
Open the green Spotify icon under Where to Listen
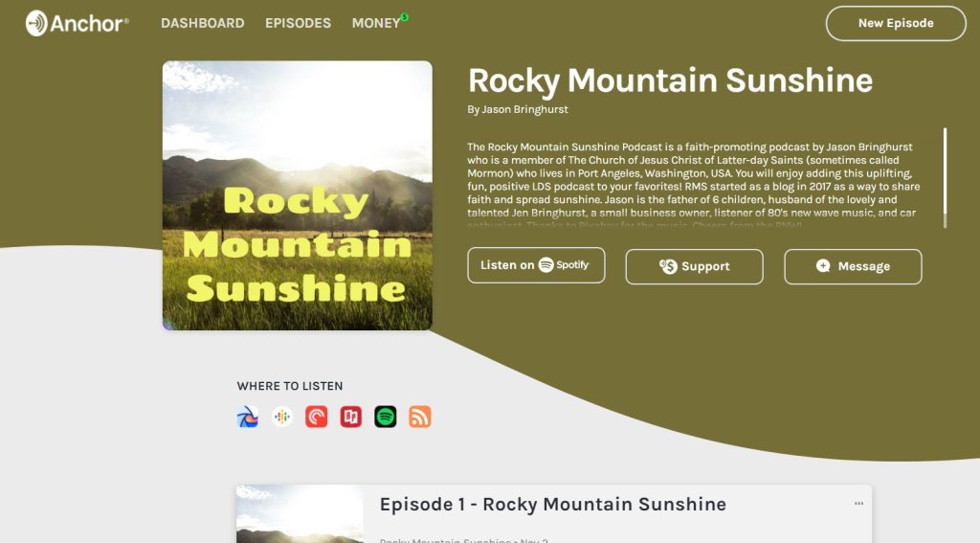tap(386, 417)
